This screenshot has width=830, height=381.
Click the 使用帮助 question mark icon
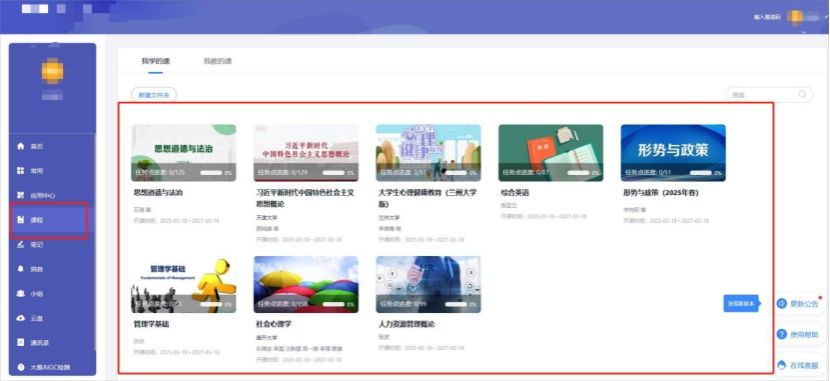pyautogui.click(x=782, y=334)
